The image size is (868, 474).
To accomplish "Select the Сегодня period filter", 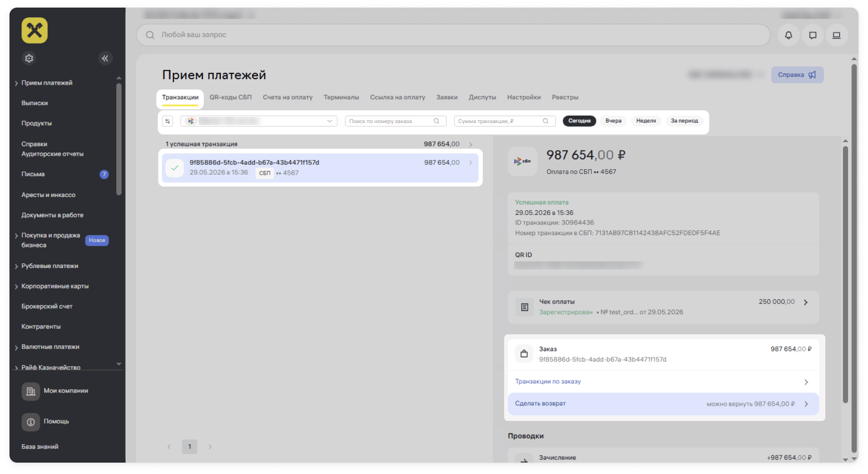I will point(579,121).
